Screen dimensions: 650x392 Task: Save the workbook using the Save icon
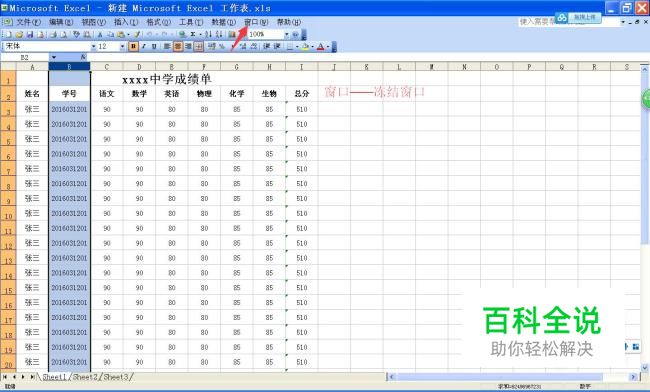pos(29,34)
